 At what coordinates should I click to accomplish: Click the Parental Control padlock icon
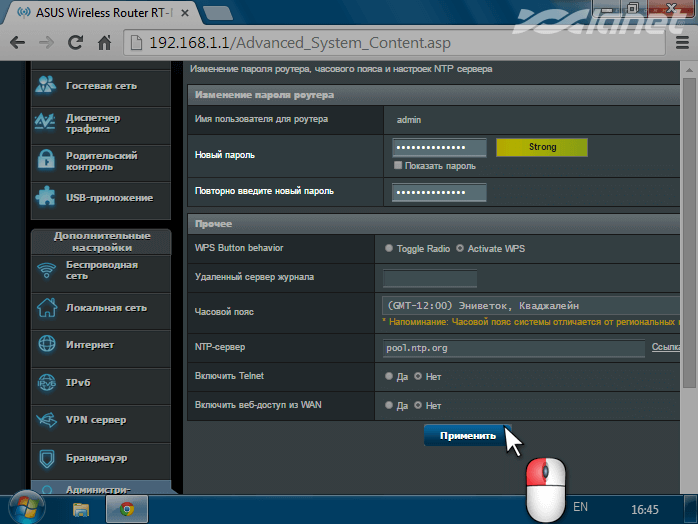pyautogui.click(x=46, y=160)
